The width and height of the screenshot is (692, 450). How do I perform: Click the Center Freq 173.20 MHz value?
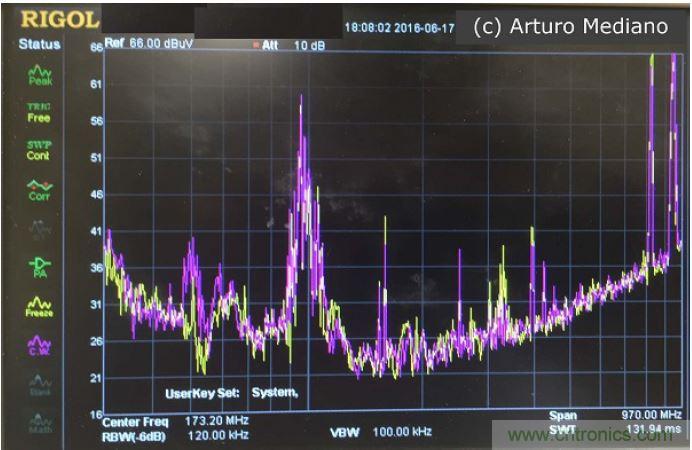click(177, 423)
